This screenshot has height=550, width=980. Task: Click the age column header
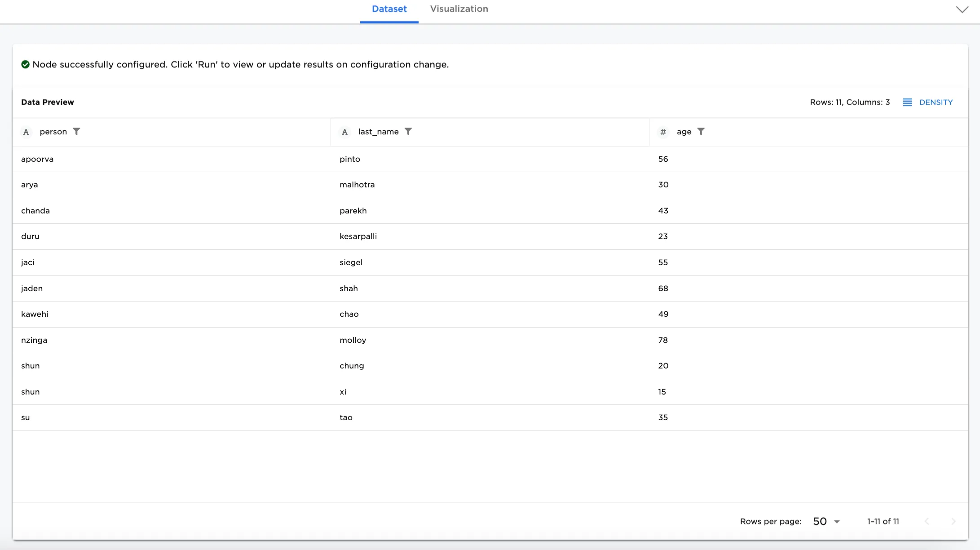click(x=684, y=132)
